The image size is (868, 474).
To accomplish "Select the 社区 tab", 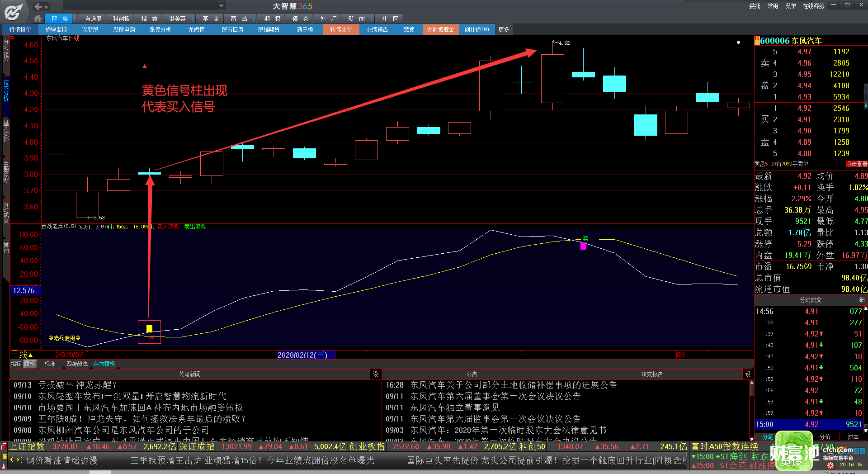I will pyautogui.click(x=390, y=19).
